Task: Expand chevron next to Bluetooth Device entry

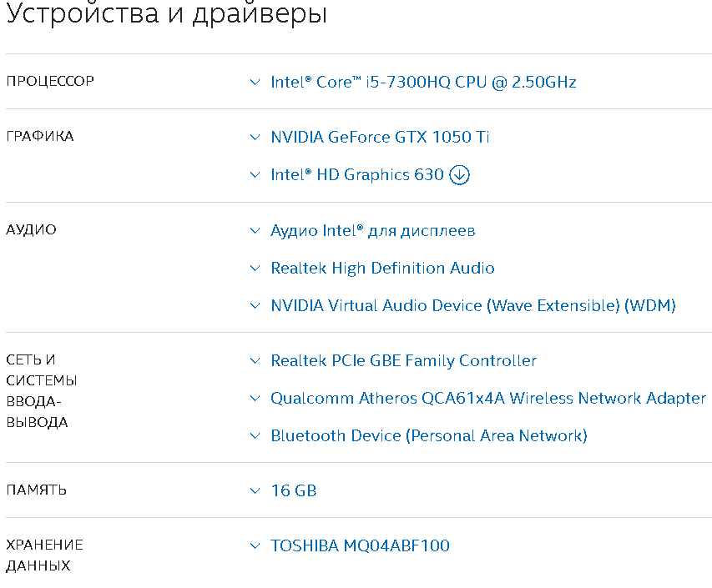Action: click(x=255, y=436)
